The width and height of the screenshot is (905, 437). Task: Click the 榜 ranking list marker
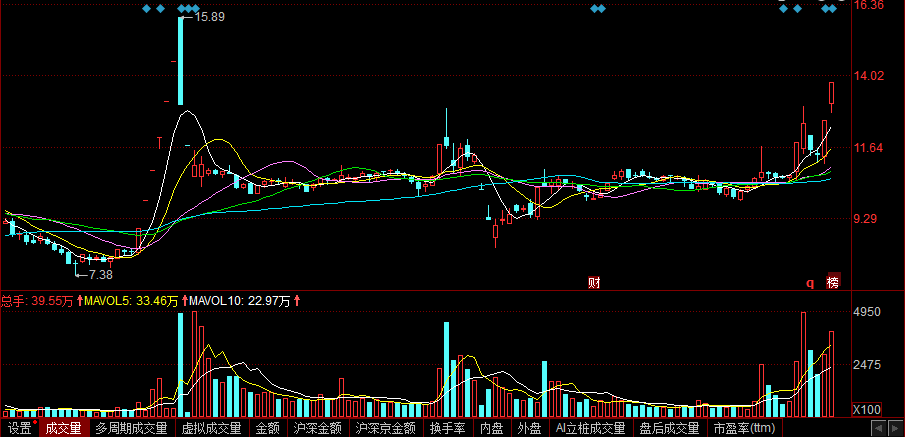tap(832, 282)
